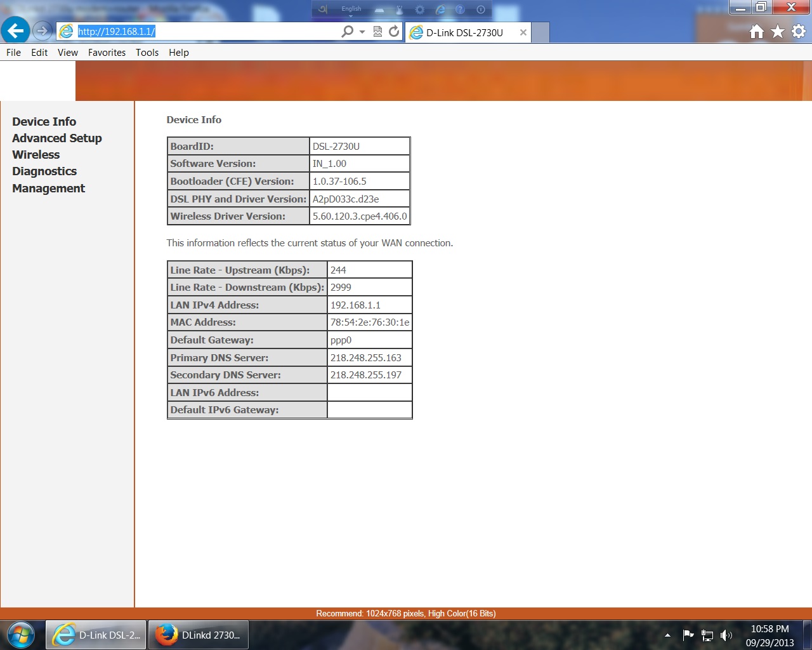Open the Edit menu

[x=39, y=53]
